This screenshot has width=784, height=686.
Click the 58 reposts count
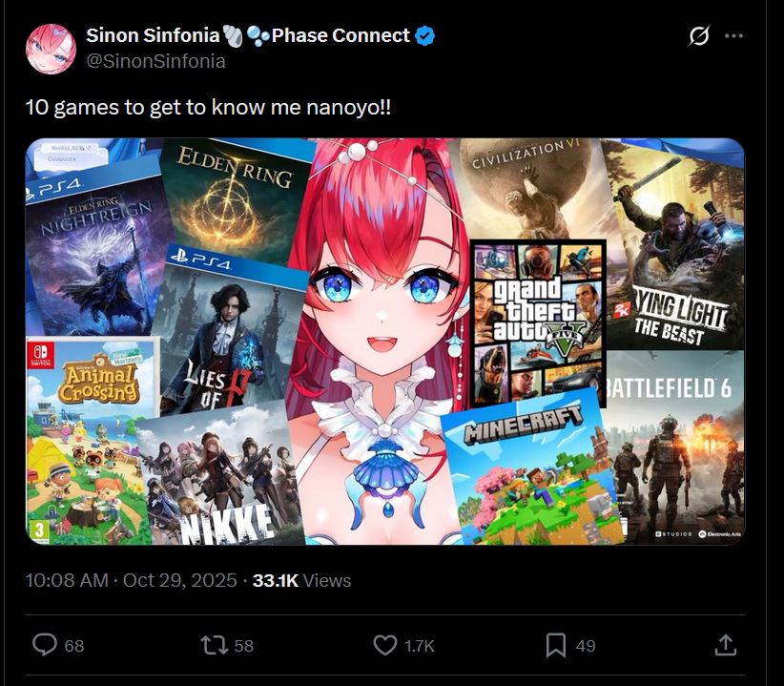[x=243, y=646]
